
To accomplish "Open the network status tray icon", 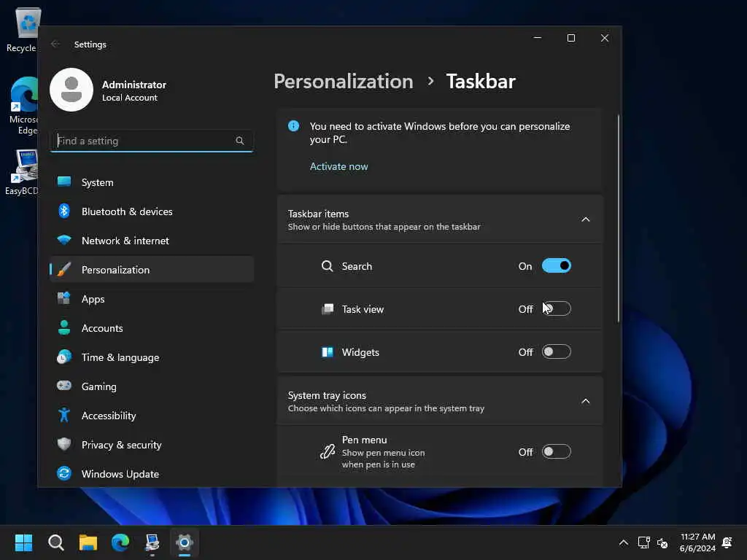I will [643, 542].
